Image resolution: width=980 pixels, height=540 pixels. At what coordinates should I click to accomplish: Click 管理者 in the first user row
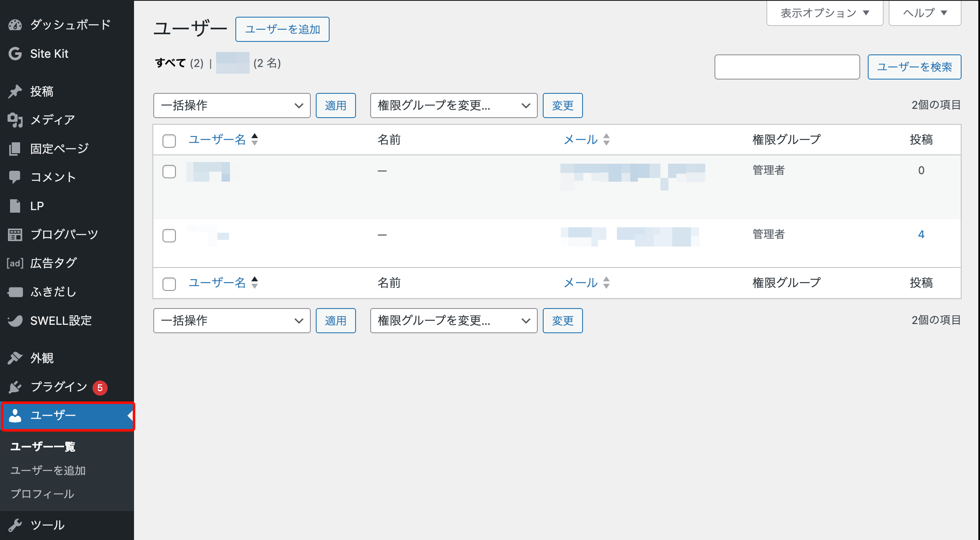pos(769,170)
